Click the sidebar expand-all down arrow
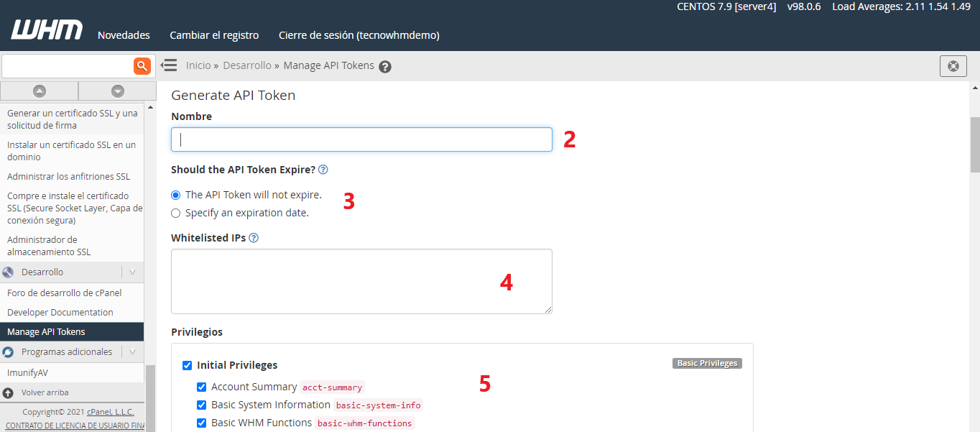 [x=118, y=91]
